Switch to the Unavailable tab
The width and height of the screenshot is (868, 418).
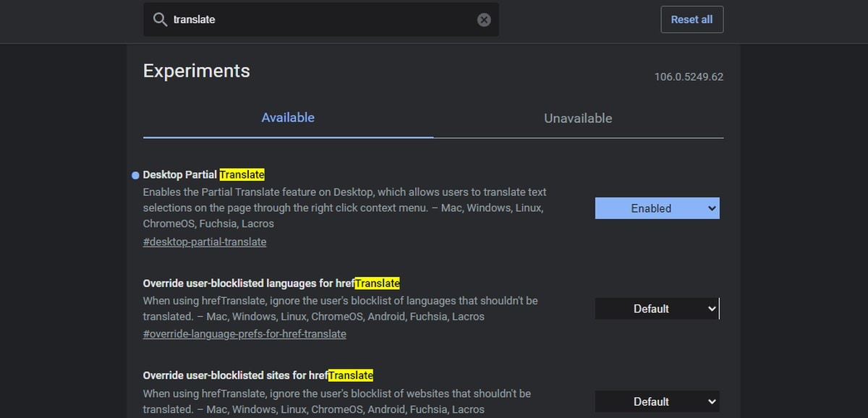click(577, 119)
